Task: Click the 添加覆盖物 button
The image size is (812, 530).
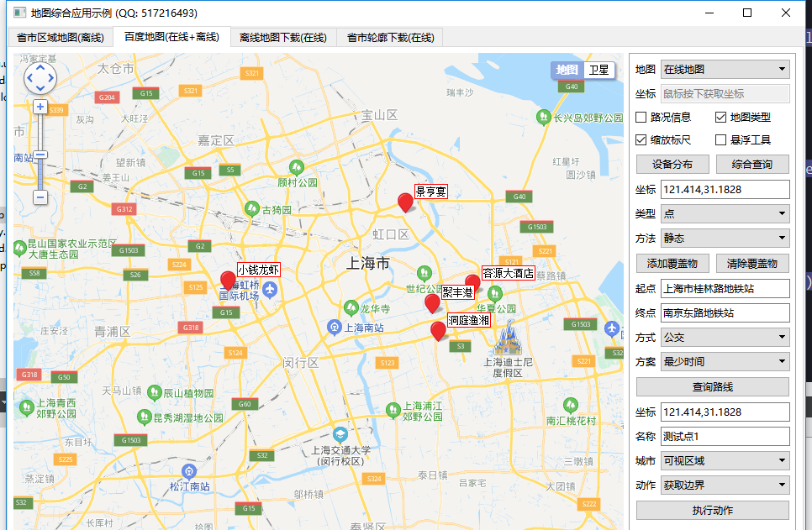Action: (672, 264)
